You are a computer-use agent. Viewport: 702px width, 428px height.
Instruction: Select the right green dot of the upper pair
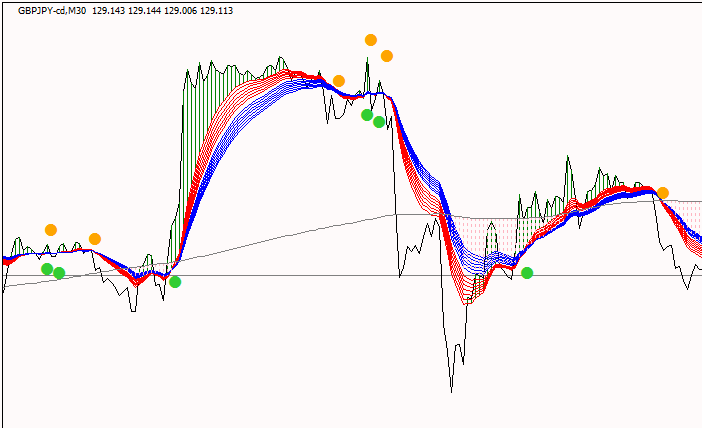[x=379, y=122]
